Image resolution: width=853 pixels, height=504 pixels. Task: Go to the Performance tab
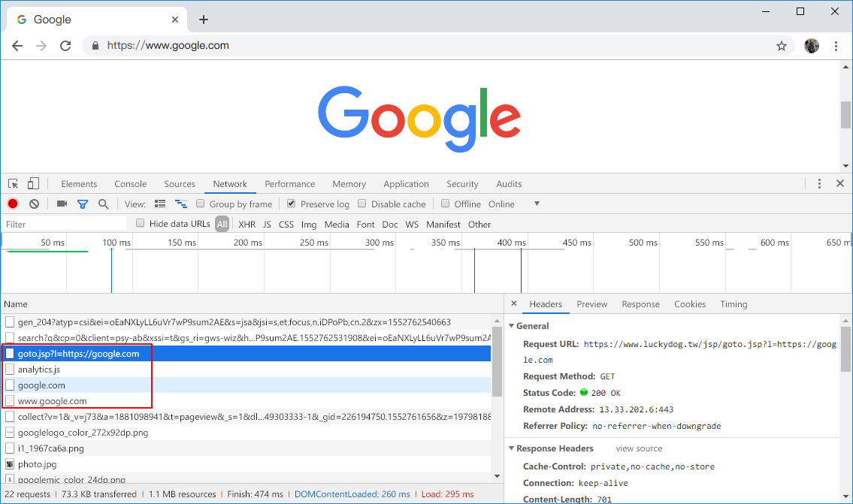[x=290, y=184]
